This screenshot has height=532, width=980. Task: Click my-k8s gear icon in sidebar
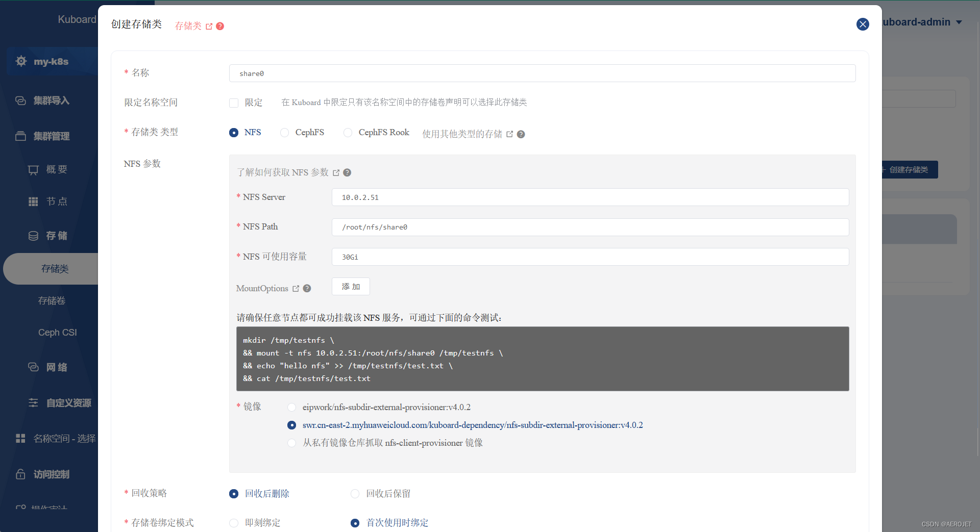point(21,61)
